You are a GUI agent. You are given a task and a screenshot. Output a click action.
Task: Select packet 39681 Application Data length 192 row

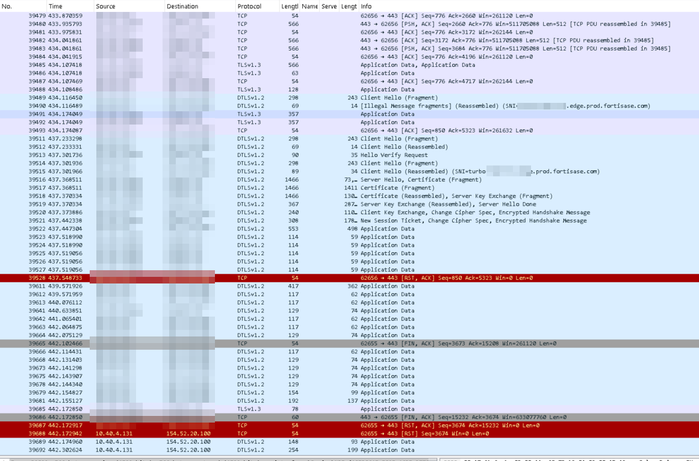tap(350, 401)
